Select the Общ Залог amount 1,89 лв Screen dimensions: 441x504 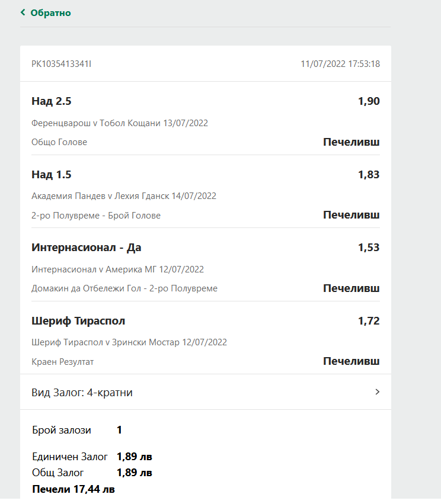(x=134, y=473)
